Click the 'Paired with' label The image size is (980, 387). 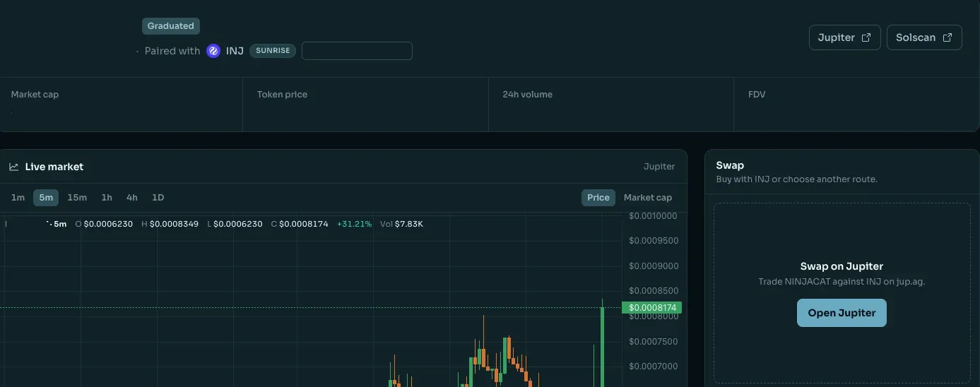coord(172,51)
